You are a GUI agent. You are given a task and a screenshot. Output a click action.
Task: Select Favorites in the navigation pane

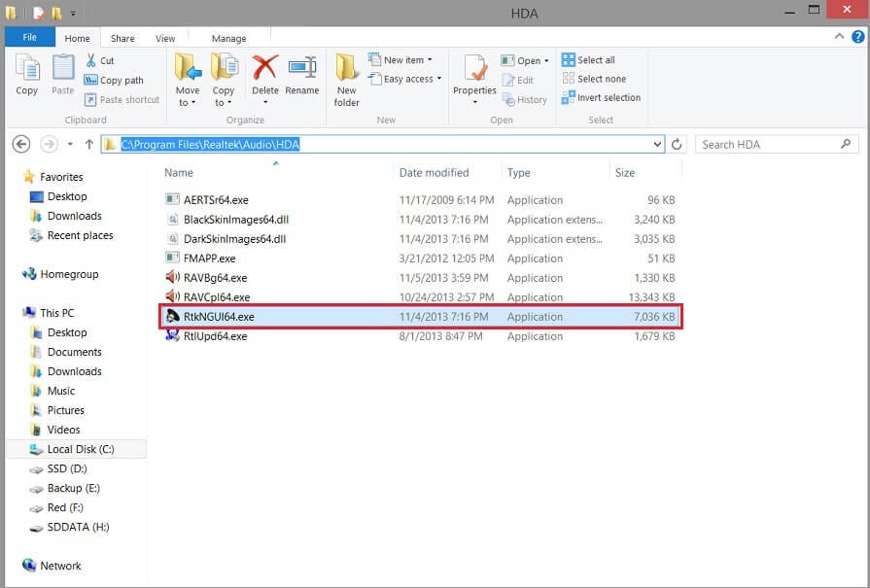click(52, 177)
